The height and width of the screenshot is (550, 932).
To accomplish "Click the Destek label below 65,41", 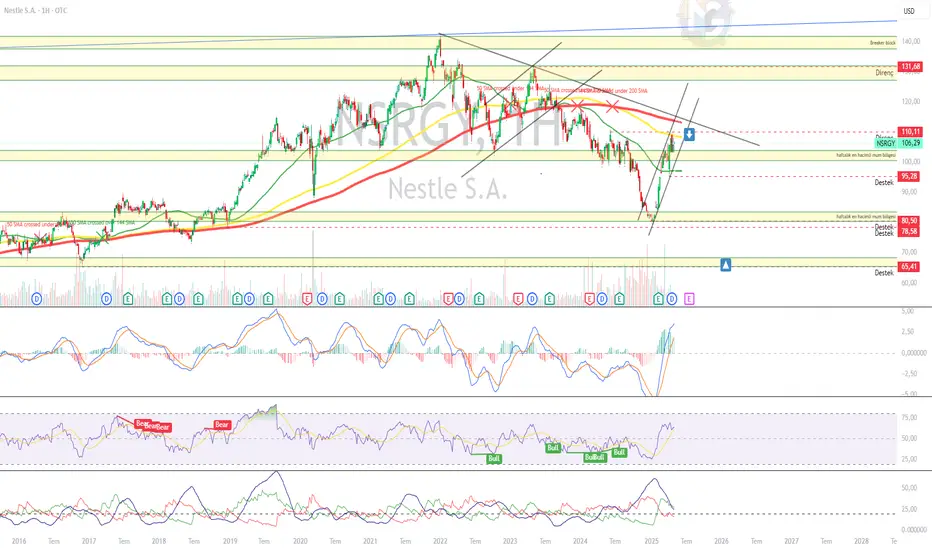I will 884,273.
